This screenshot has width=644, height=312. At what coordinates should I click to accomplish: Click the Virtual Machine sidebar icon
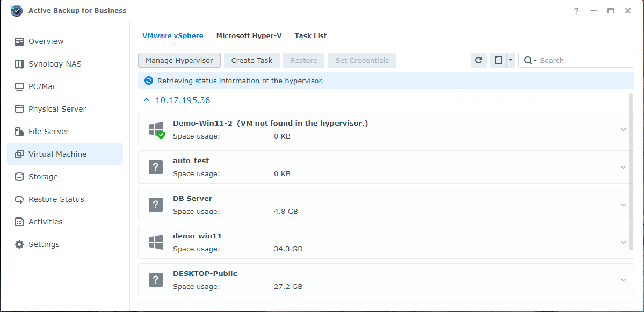pyautogui.click(x=19, y=154)
